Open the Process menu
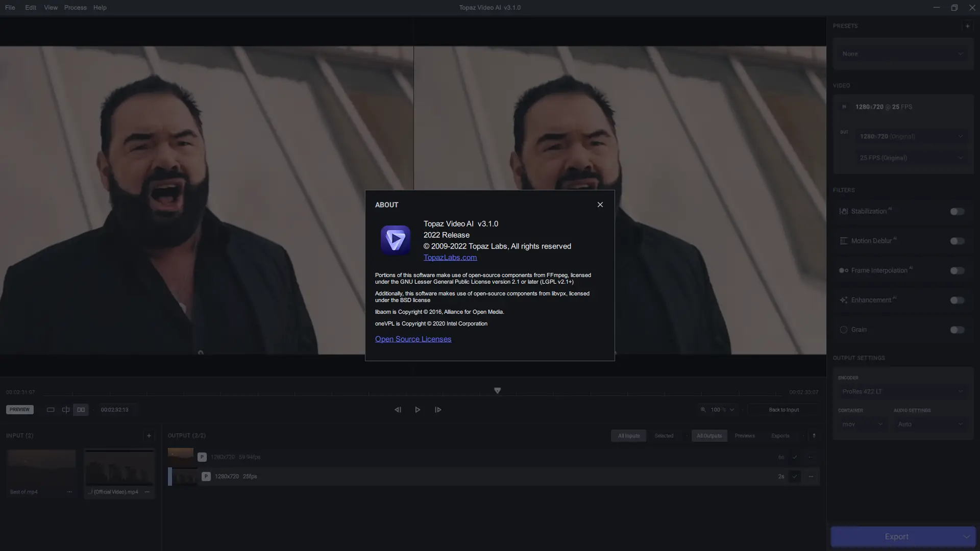980x551 pixels. click(x=75, y=8)
